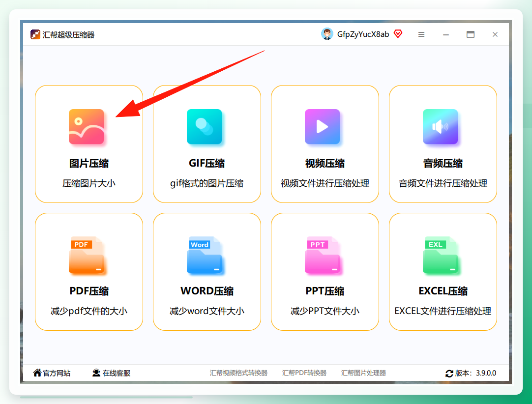532x404 pixels.
Task: Open the 图片压缩 image compression icon
Action: tap(87, 127)
